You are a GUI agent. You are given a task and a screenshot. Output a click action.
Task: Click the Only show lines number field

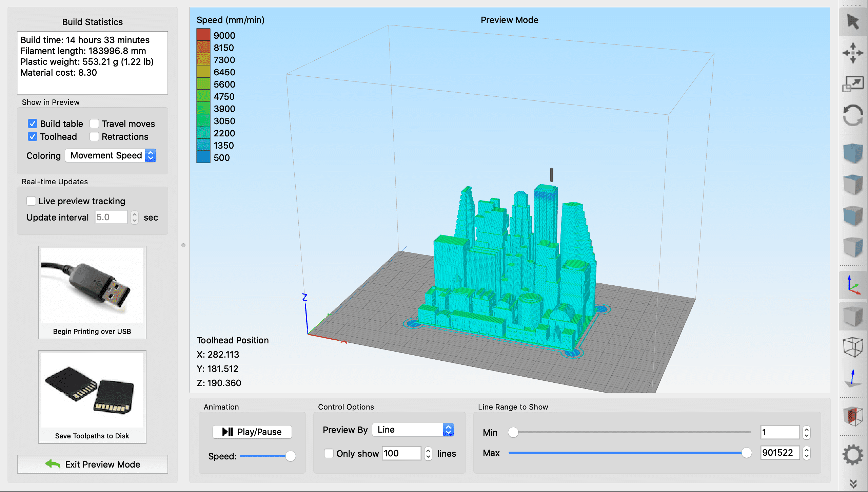(401, 453)
